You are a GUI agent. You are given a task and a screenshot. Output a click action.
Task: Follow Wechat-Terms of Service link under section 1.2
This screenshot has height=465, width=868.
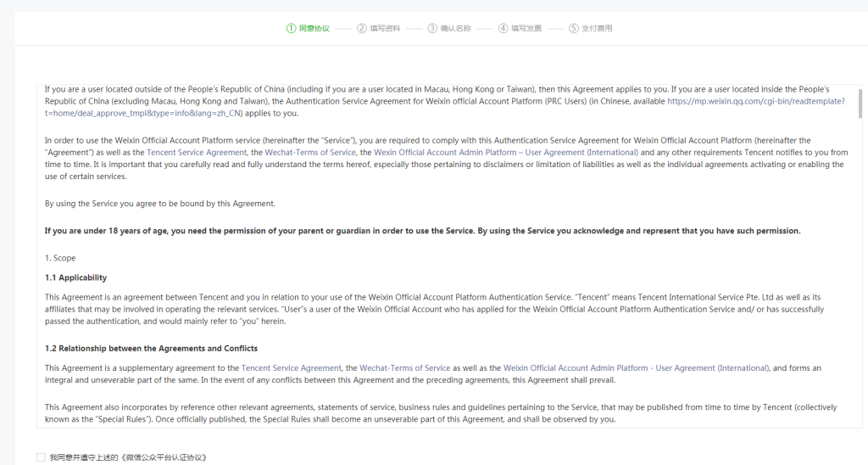405,368
